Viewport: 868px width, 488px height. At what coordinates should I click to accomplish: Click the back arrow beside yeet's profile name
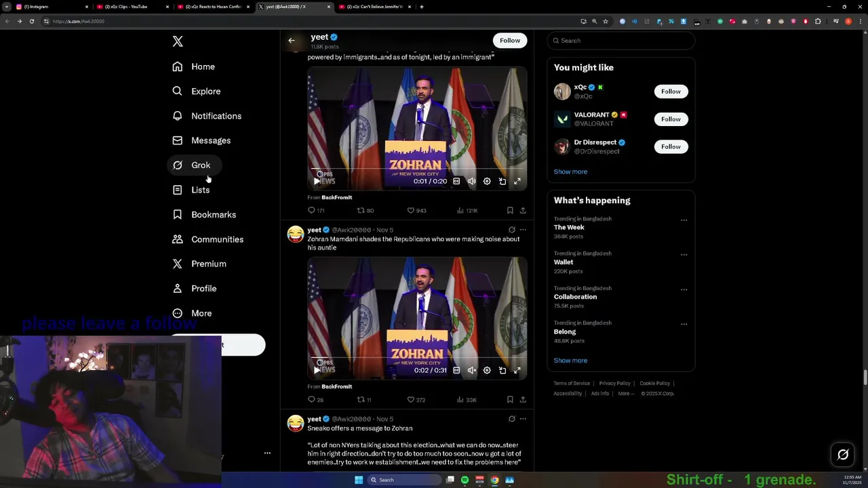(x=292, y=41)
